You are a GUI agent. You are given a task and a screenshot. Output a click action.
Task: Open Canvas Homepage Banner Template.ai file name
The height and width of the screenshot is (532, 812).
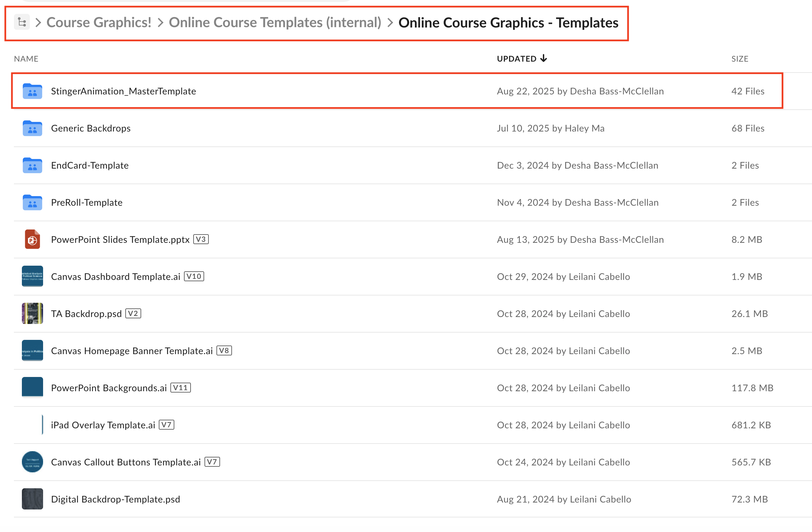tap(132, 351)
